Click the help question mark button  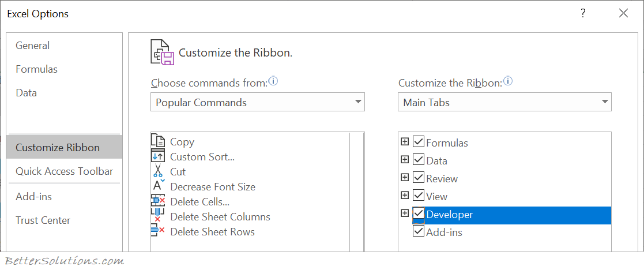coord(583,13)
